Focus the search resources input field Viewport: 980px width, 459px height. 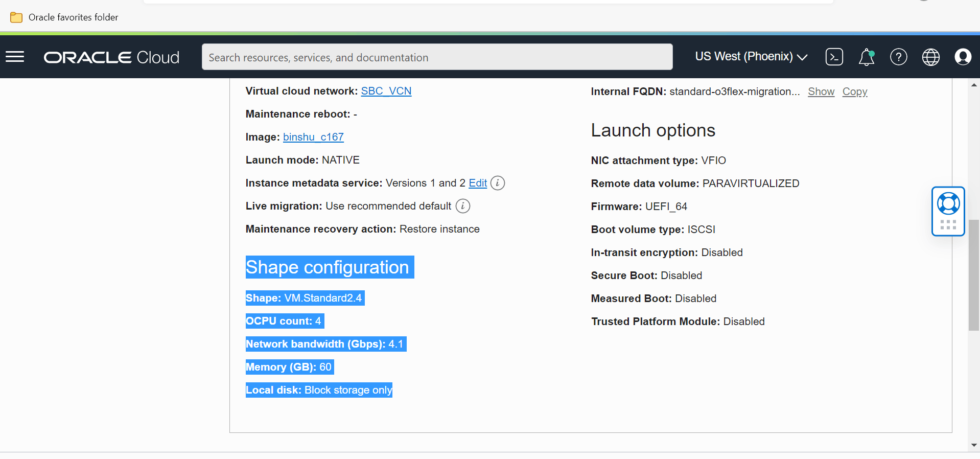pos(437,57)
